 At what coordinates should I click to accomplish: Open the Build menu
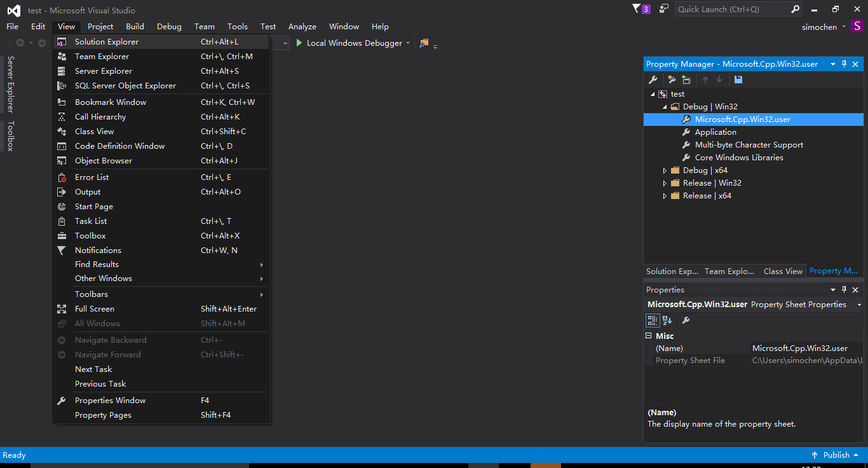[135, 27]
